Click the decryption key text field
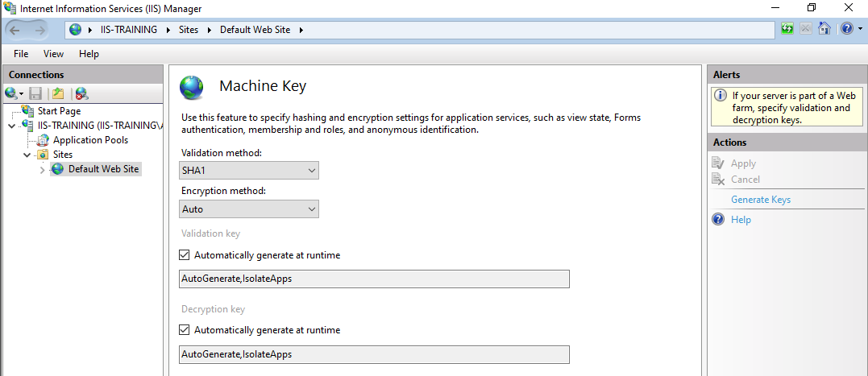 [x=374, y=354]
